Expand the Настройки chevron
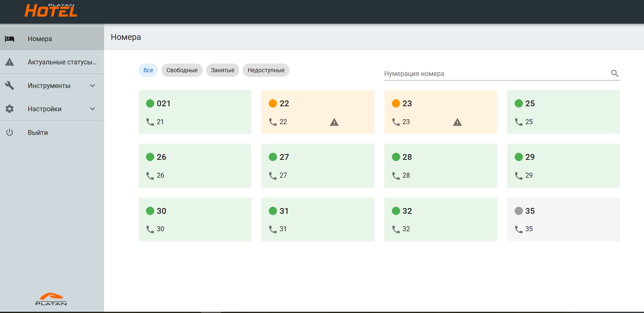 (x=92, y=109)
